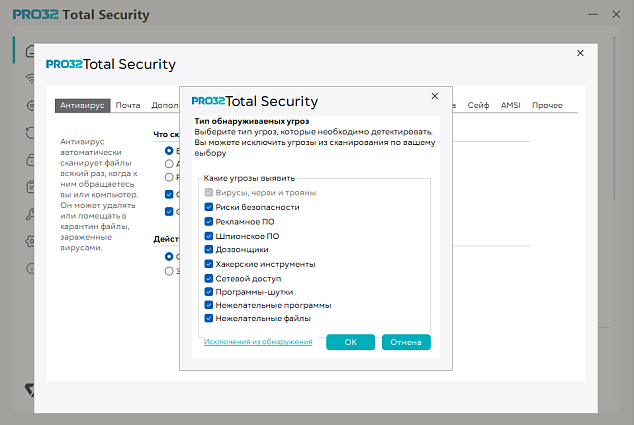The height and width of the screenshot is (425, 634).
Task: Minimize the main PRO32 Total Security window
Action: 593,15
